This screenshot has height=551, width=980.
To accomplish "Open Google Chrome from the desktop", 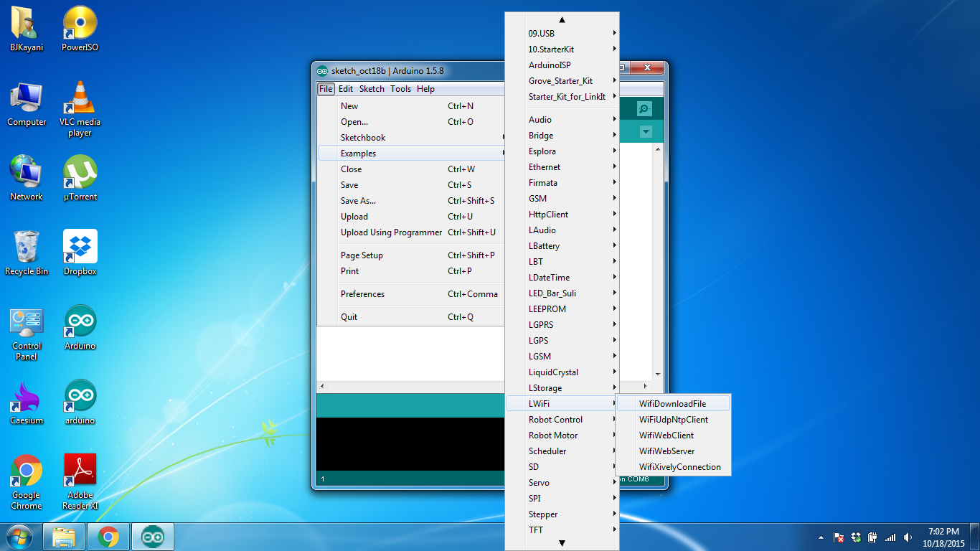I will coord(27,482).
